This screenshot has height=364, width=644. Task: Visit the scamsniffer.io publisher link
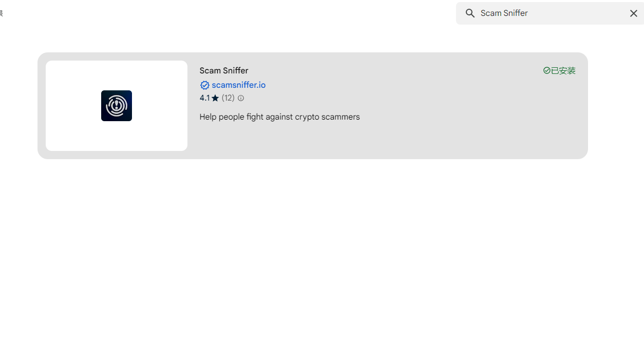click(x=238, y=85)
